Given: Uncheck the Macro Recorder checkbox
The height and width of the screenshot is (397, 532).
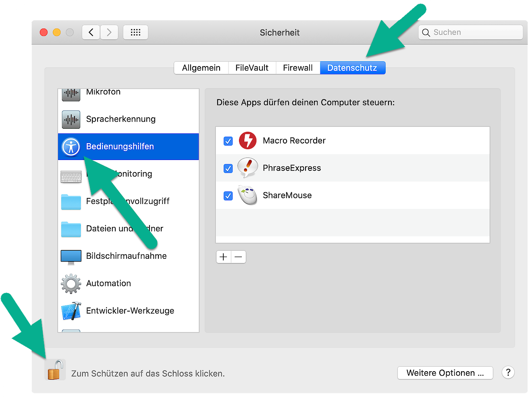Looking at the screenshot, I should pyautogui.click(x=228, y=141).
